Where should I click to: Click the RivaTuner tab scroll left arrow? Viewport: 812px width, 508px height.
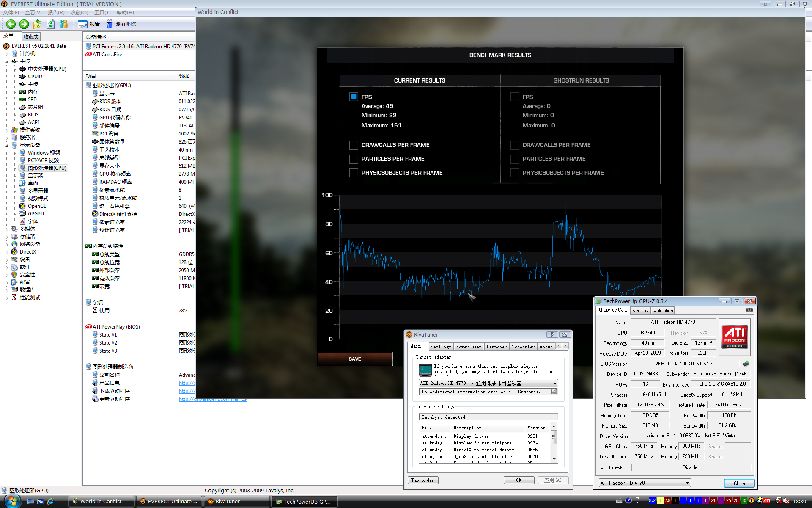tap(558, 346)
